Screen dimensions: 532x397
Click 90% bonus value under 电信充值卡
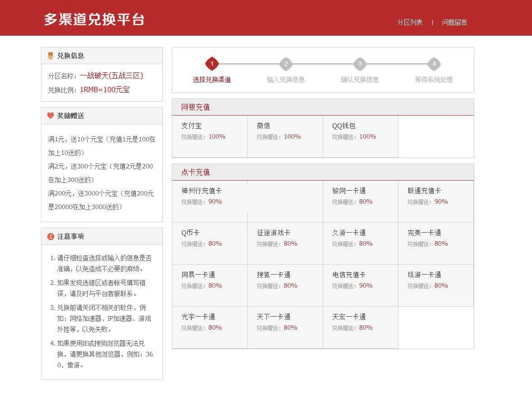pyautogui.click(x=366, y=286)
